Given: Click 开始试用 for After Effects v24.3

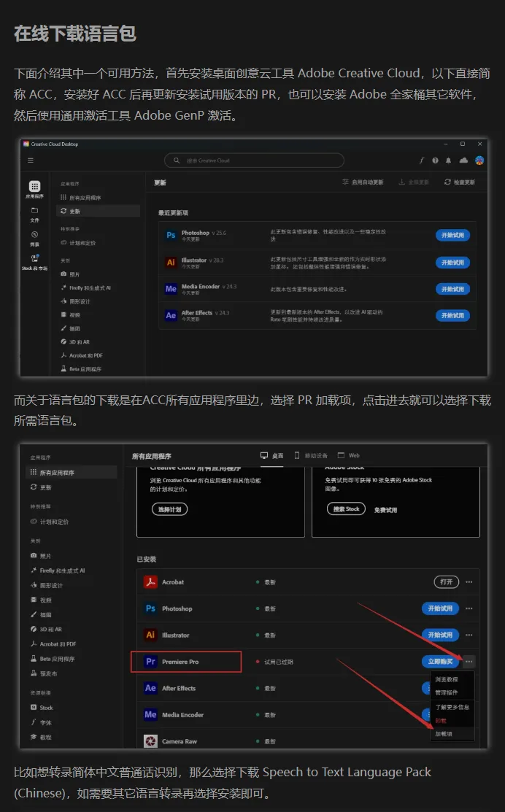Looking at the screenshot, I should [x=452, y=315].
